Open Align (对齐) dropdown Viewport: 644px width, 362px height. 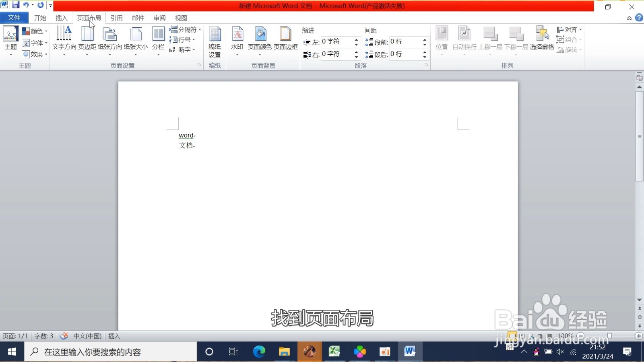click(569, 30)
